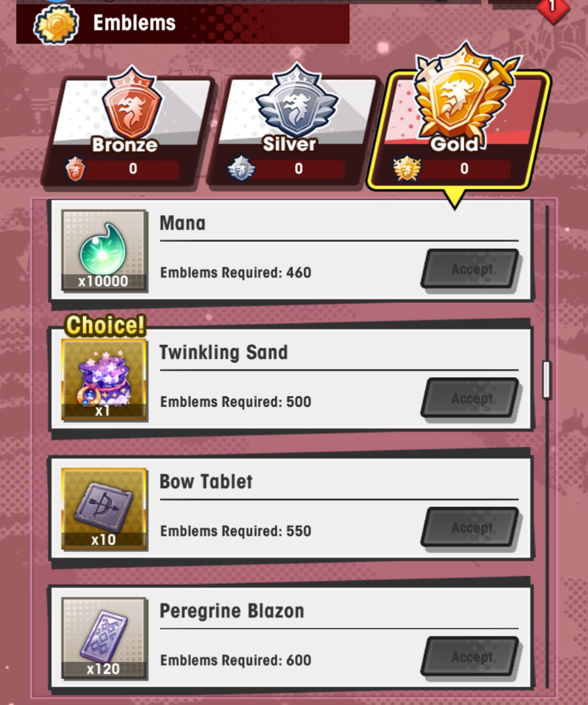Tap the Peregrine Blazon item icon
This screenshot has width=588, height=705.
click(103, 638)
